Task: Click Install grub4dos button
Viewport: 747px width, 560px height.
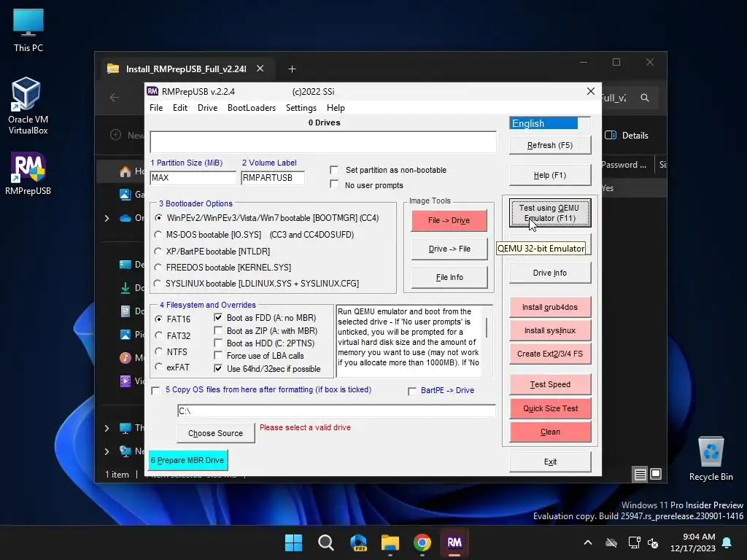Action: coord(550,307)
